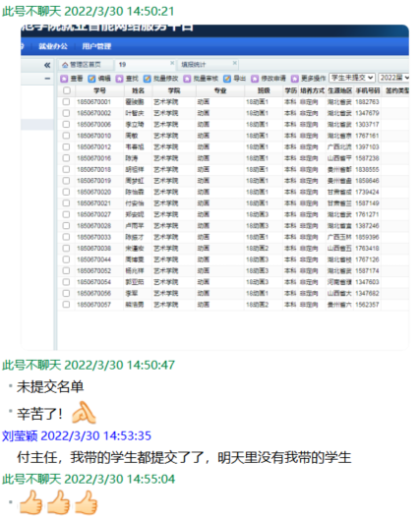This screenshot has height=517, width=420.
Task: Open the 学生未提交 status dropdown
Action: [352, 78]
